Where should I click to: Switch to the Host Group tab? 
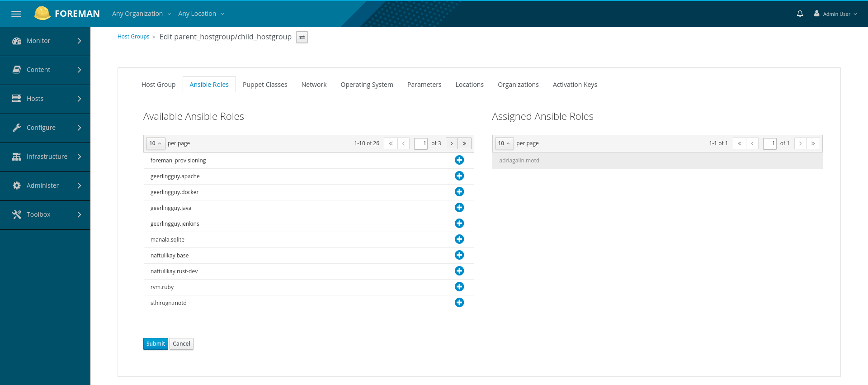158,85
